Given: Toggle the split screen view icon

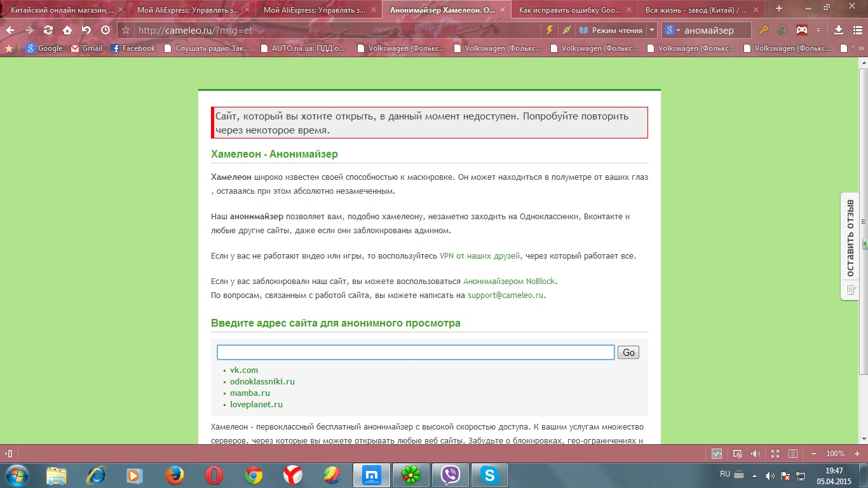Looking at the screenshot, I should click(x=792, y=454).
